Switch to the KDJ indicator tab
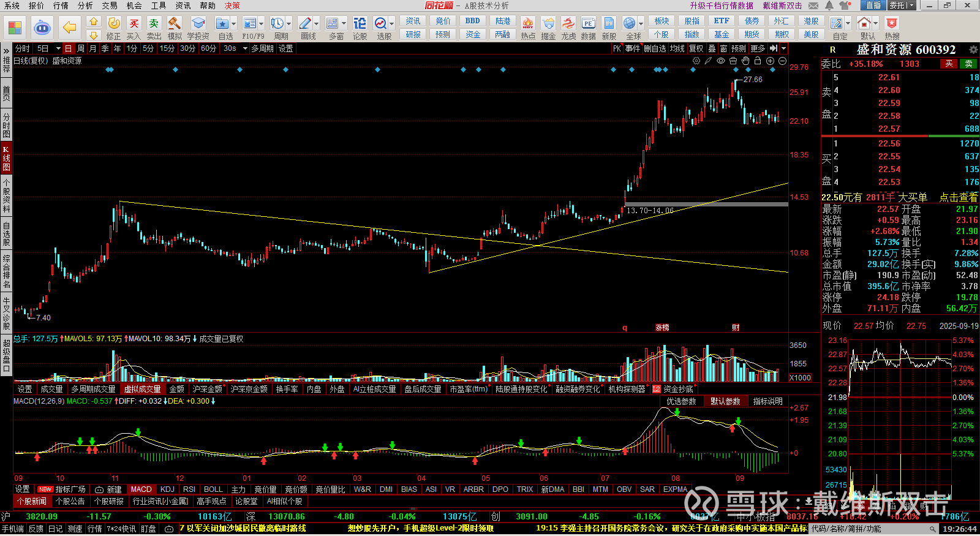The width and height of the screenshot is (980, 536). (167, 489)
